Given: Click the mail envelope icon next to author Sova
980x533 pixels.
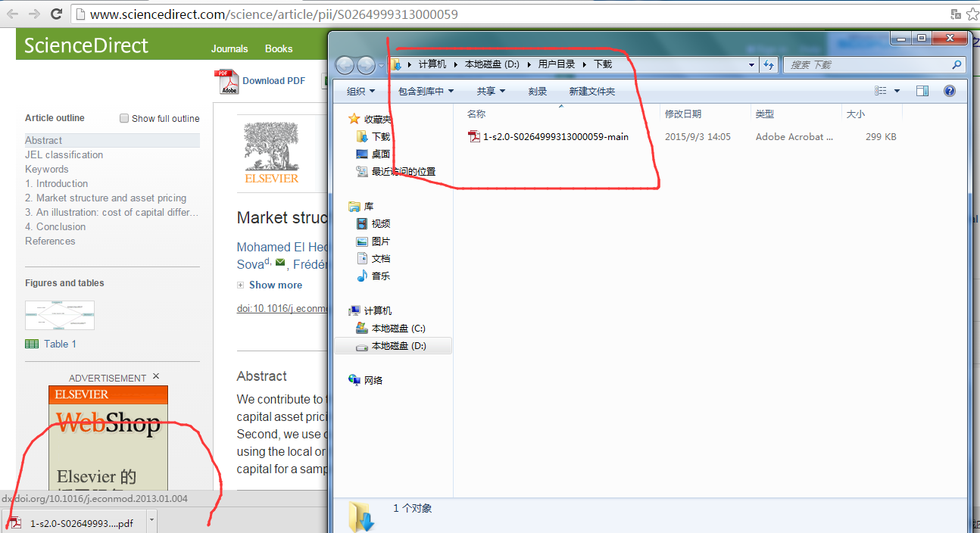Looking at the screenshot, I should tap(280, 263).
